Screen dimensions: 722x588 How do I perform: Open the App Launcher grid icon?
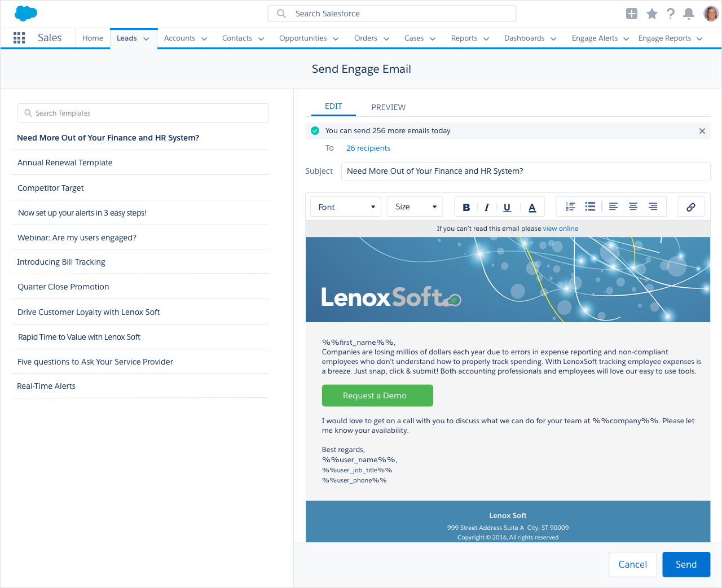[x=19, y=38]
